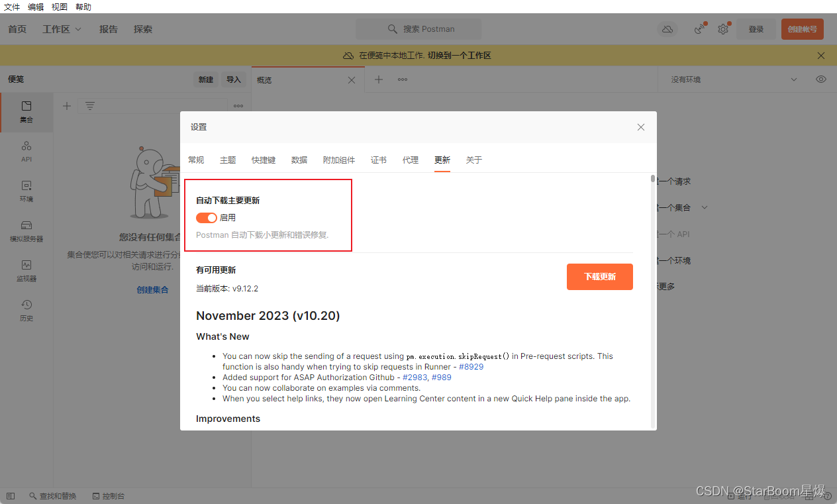Click the 搜索 Postman search box

pyautogui.click(x=418, y=29)
